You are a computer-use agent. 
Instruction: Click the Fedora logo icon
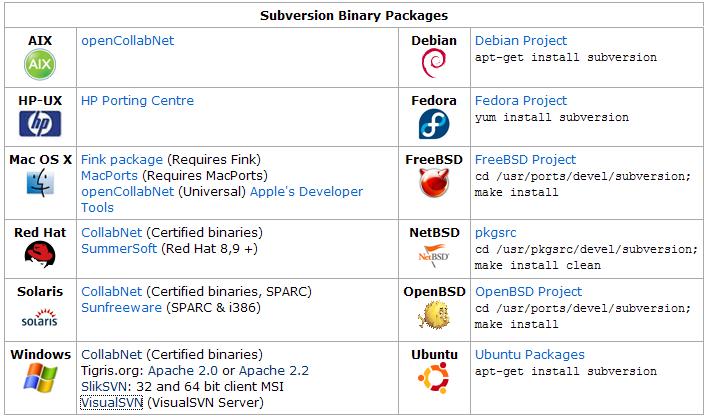[x=434, y=124]
